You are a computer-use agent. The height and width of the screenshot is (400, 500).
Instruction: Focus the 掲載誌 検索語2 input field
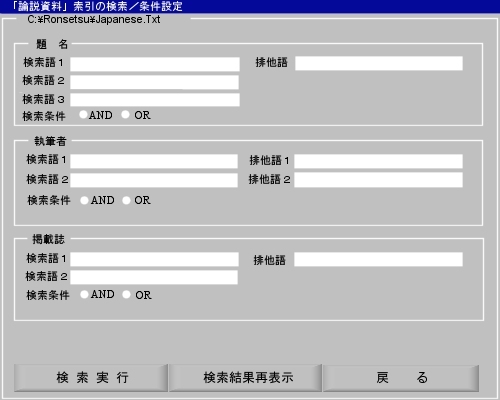[154, 277]
